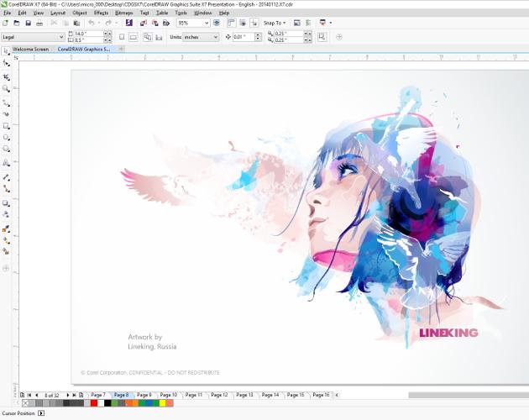Expand the Application launcher dropdown arrow
Viewport: 529px width, 420px height.
click(x=330, y=23)
